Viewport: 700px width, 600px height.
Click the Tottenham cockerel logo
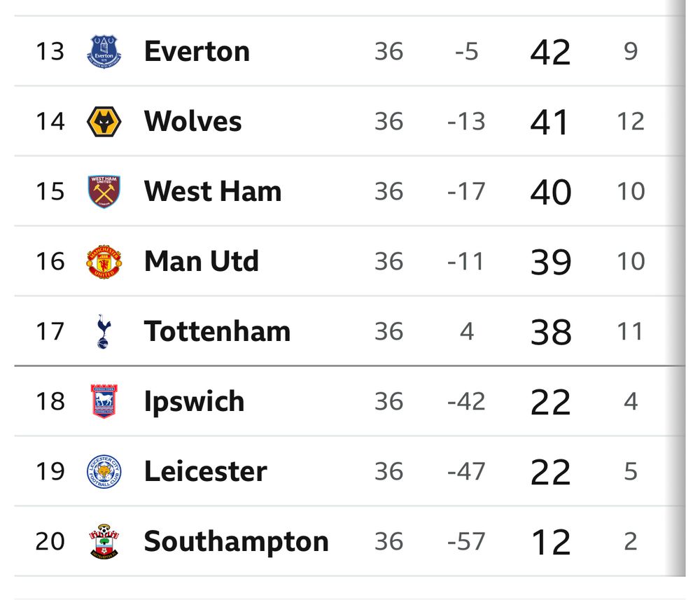104,331
